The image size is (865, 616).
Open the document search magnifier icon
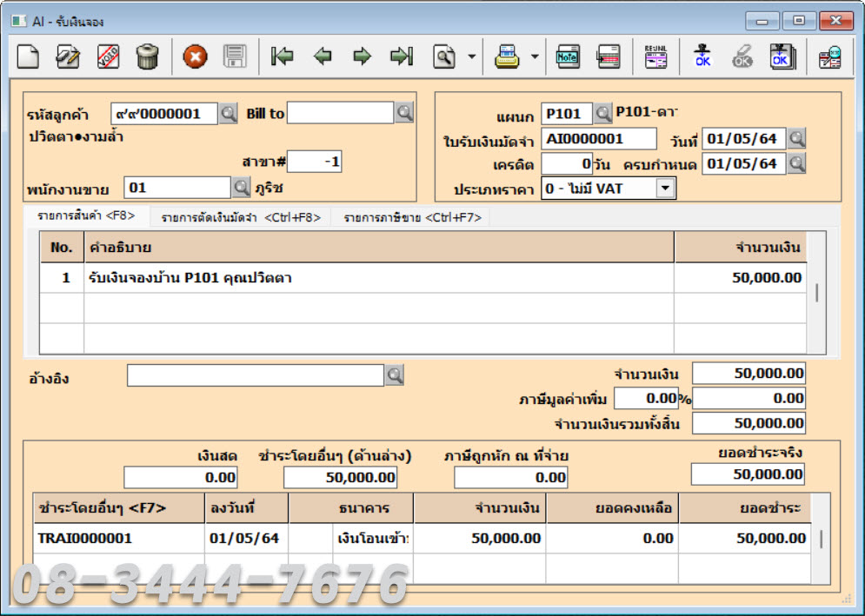(444, 56)
